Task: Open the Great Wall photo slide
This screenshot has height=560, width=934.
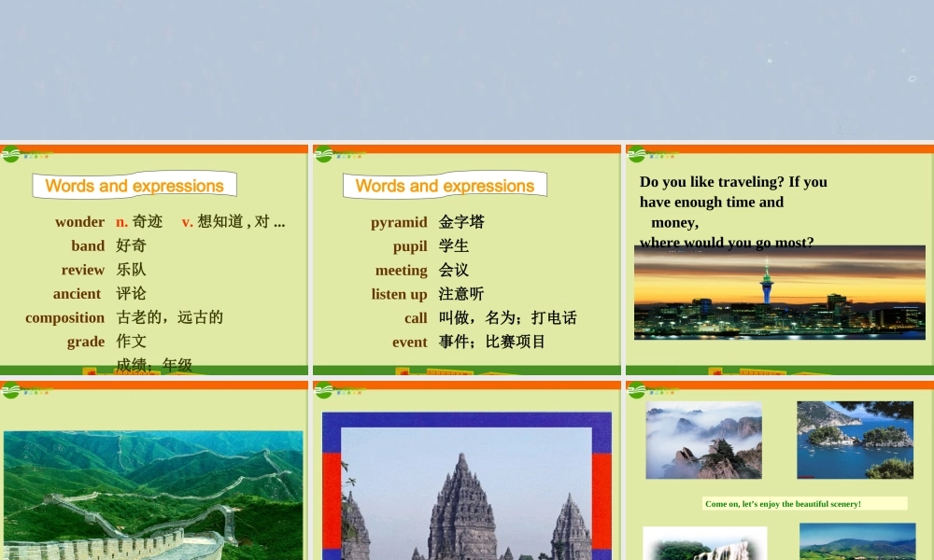Action: 154,470
